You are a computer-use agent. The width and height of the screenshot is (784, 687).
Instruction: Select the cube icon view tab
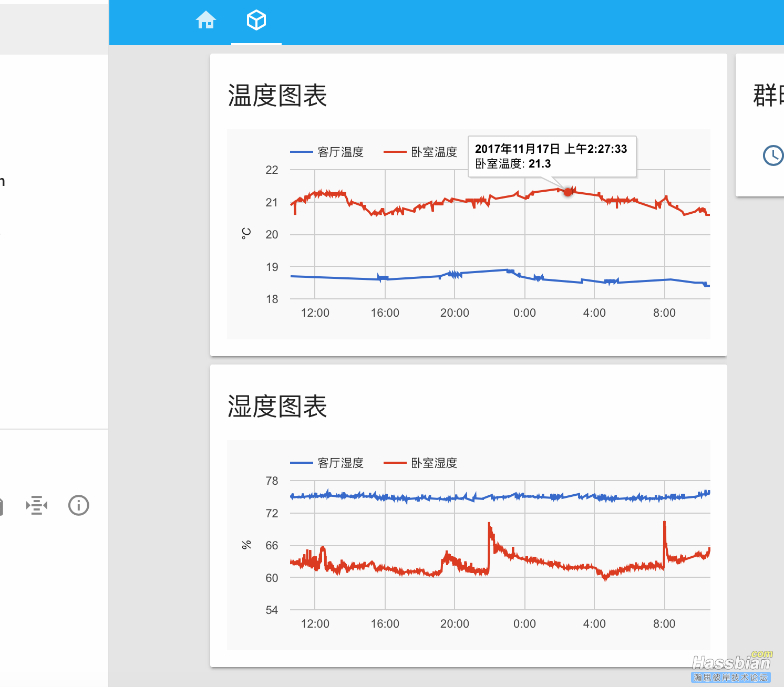point(256,20)
